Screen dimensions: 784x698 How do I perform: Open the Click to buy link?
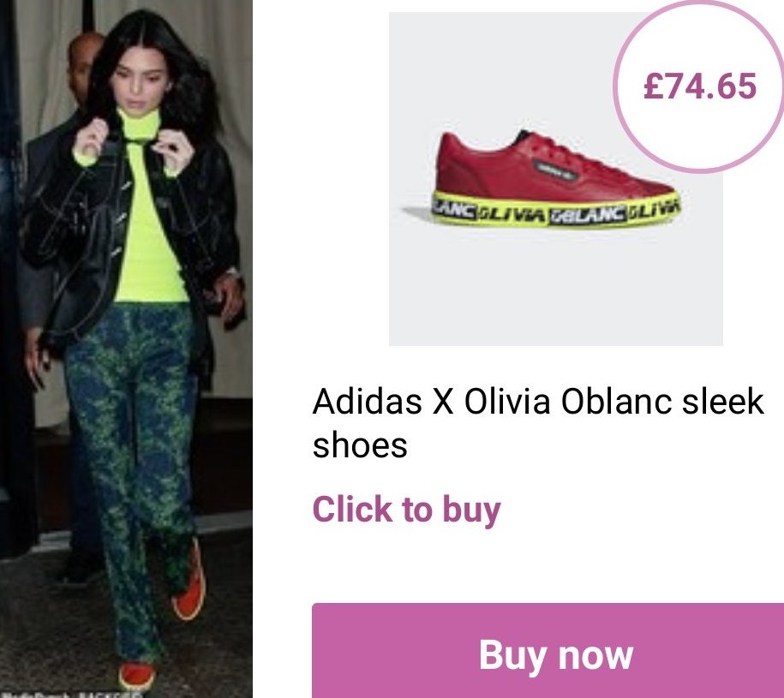[406, 510]
